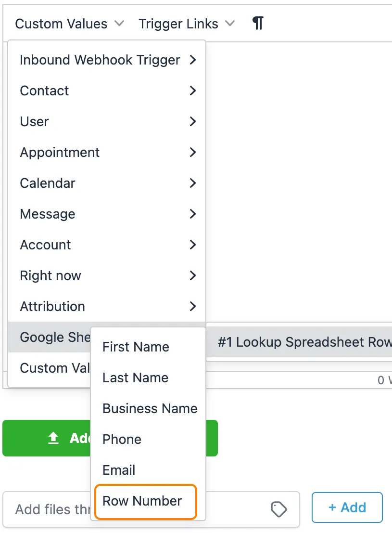
Task: Choose First Name field value
Action: click(x=136, y=347)
